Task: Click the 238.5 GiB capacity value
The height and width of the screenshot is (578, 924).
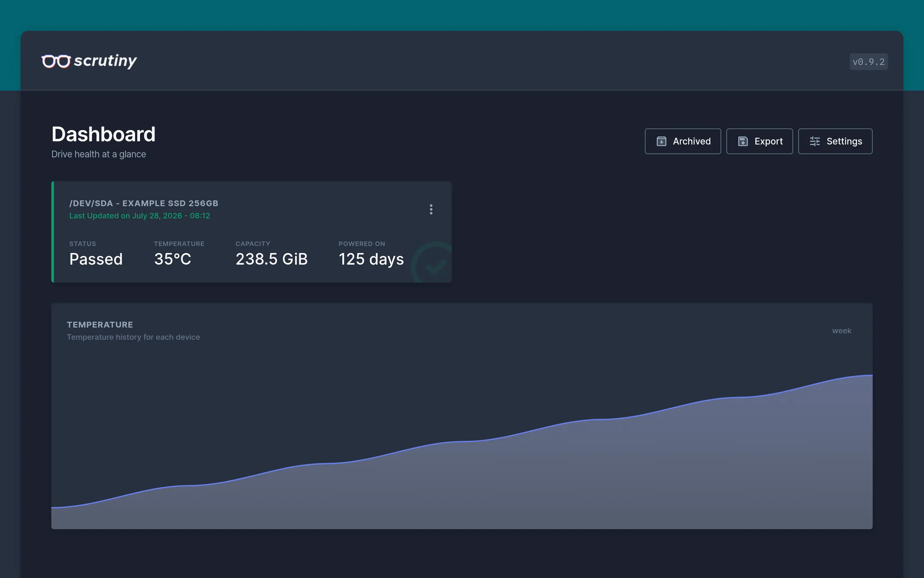Action: click(x=272, y=259)
